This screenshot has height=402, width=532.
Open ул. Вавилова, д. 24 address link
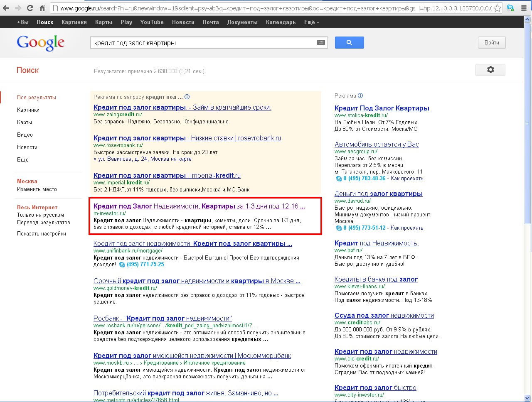(x=123, y=159)
